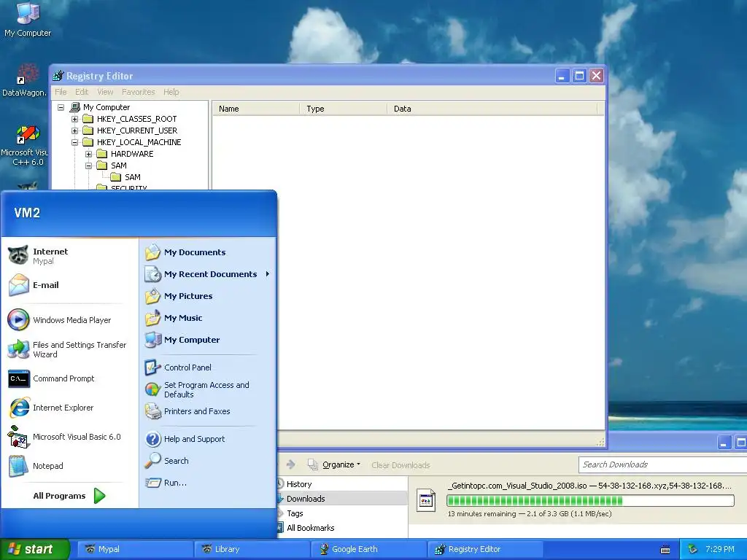Sort by Name column header
The image size is (747, 560).
point(256,109)
